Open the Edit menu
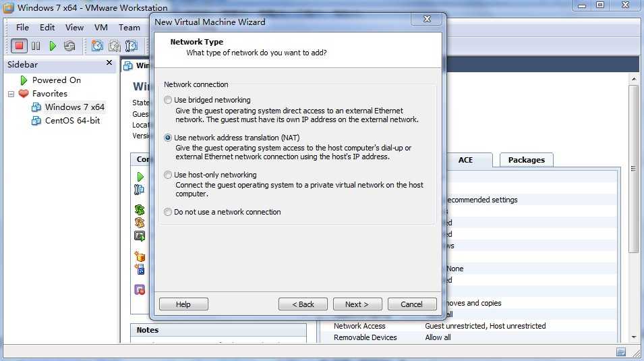This screenshot has height=361, width=644. (x=47, y=28)
